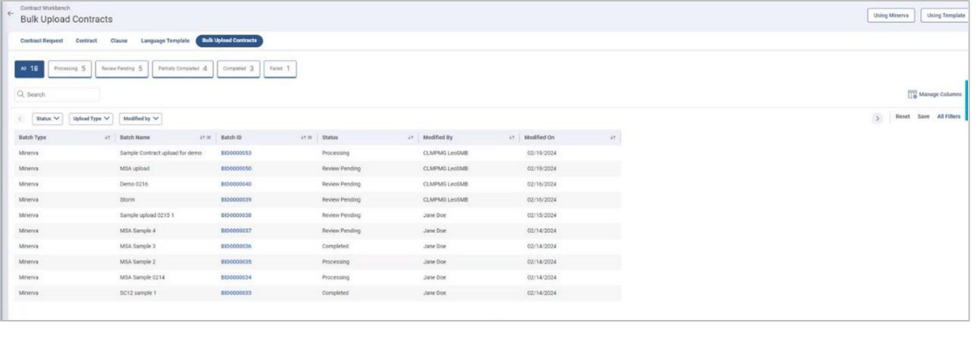Select the Partially Completed filter chip
The height and width of the screenshot is (338, 980).
tap(183, 69)
